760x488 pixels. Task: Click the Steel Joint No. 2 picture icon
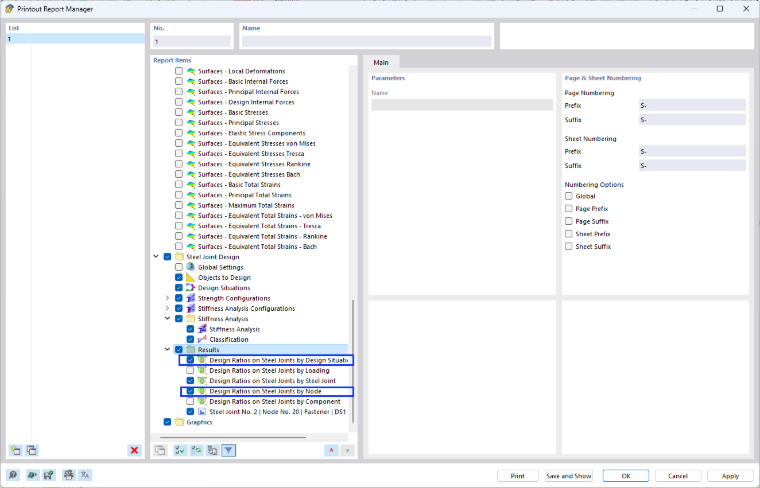[x=202, y=411]
